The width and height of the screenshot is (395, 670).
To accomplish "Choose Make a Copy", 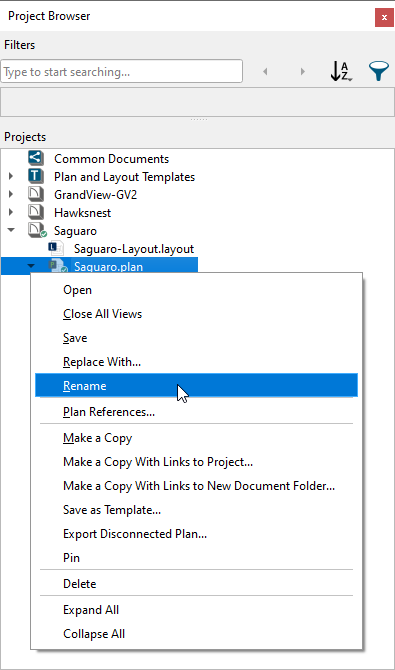I will [x=196, y=438].
